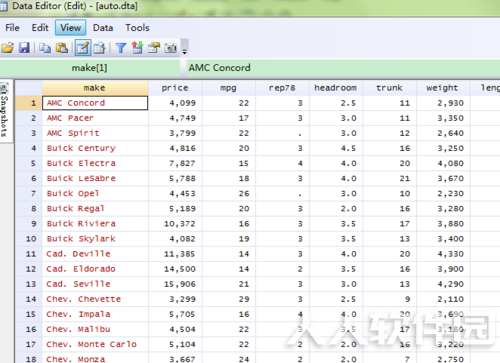Toggle the Data Editor Edit mode icon
This screenshot has height=363, width=500.
82,48
